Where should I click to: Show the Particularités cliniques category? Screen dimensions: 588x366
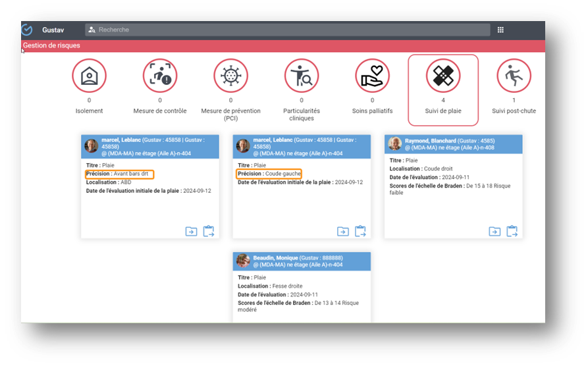(x=302, y=76)
